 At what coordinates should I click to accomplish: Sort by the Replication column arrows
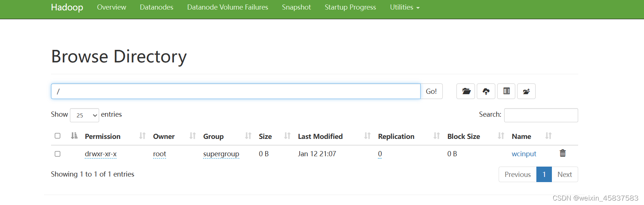click(x=437, y=136)
